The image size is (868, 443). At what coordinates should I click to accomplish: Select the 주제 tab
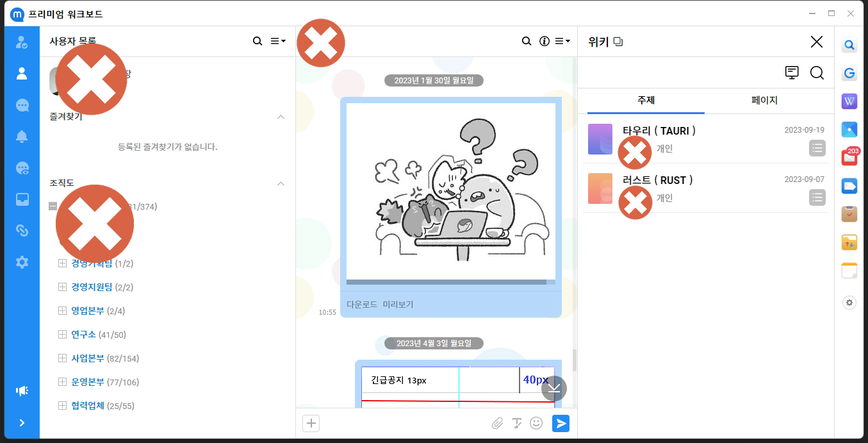point(646,101)
